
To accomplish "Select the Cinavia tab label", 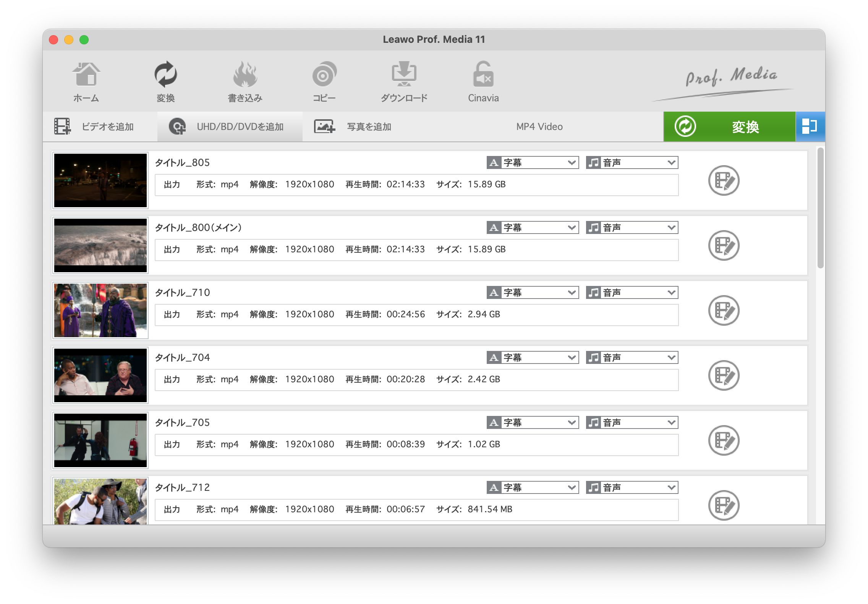I will click(483, 98).
